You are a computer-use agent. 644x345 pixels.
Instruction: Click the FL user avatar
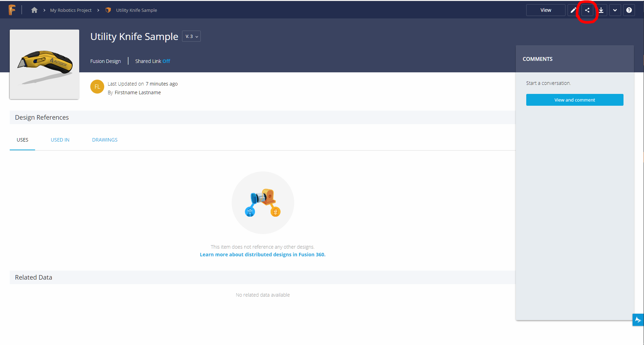97,87
